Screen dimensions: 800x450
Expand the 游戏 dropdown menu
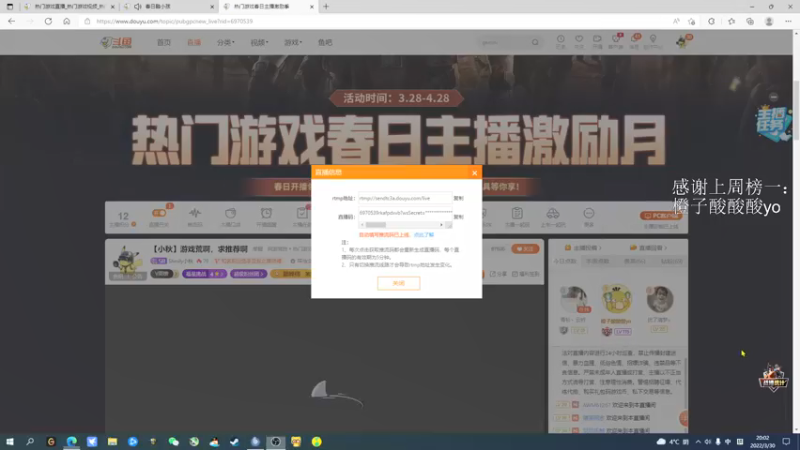[x=293, y=42]
